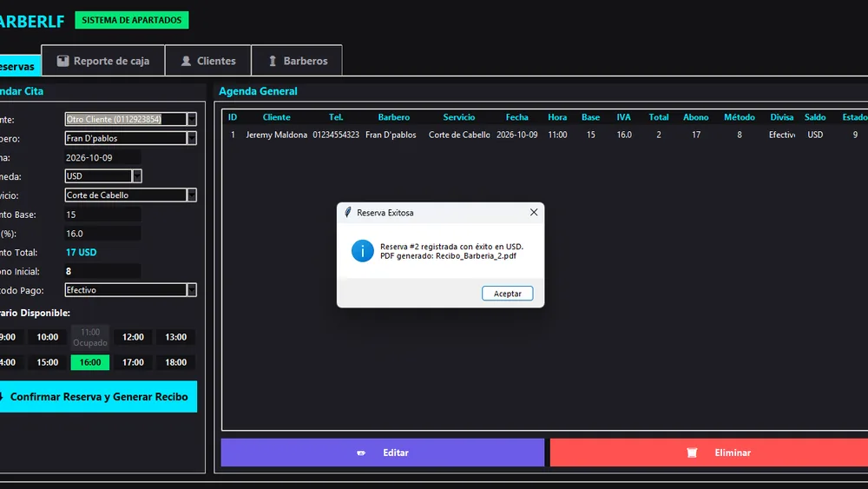Click the trash icon on Eliminar
Viewport: 868px width, 489px height.
pos(692,453)
